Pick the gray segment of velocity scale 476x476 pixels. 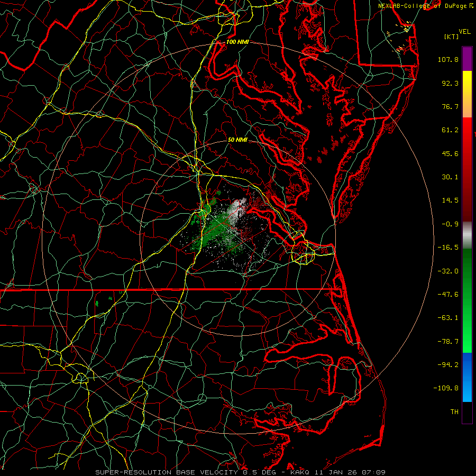click(x=467, y=235)
